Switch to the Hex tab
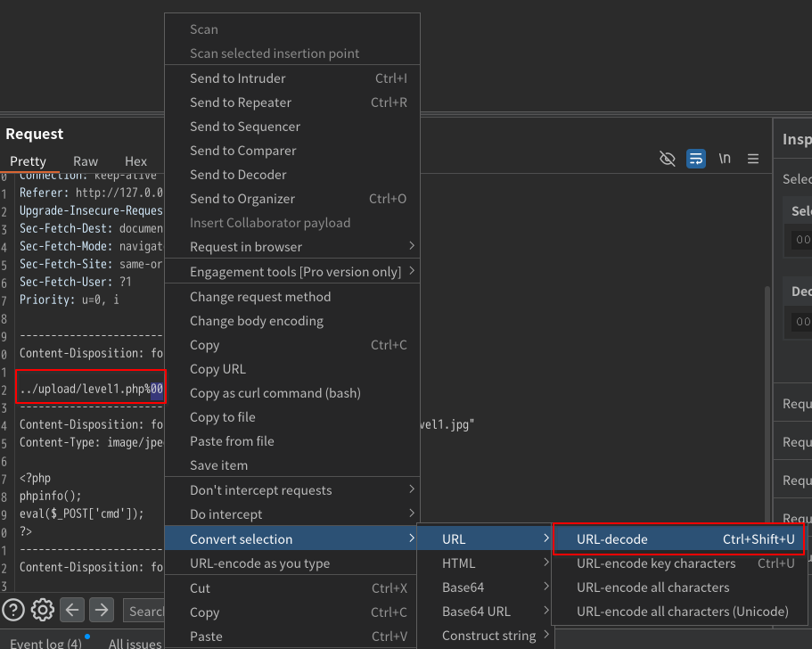Screen dimensions: 812x649 135,161
